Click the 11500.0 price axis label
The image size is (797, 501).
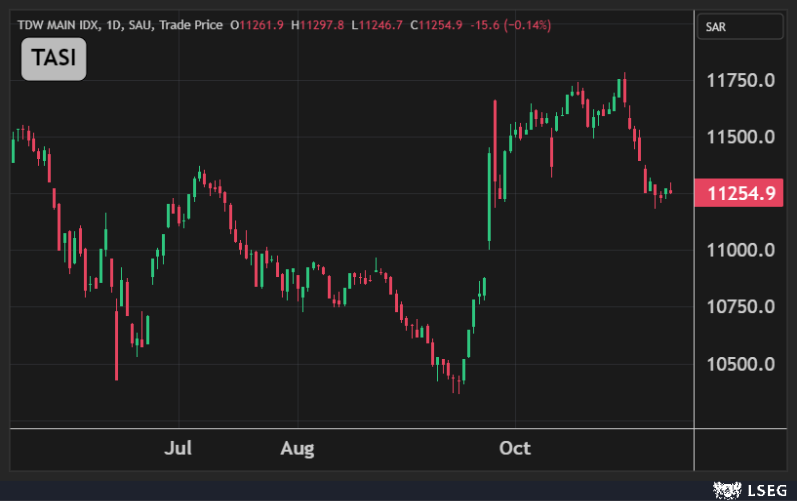click(741, 137)
